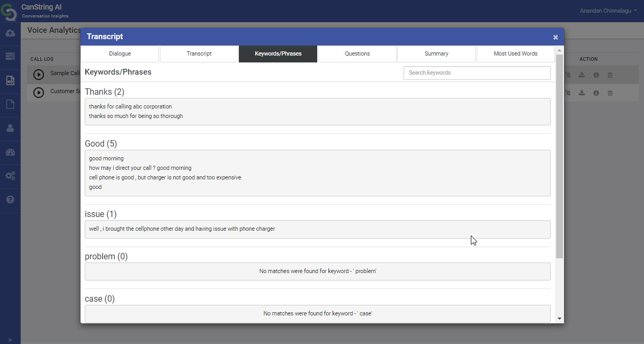
Task: Click the scrollbar down arrow in dialog
Action: (x=560, y=319)
